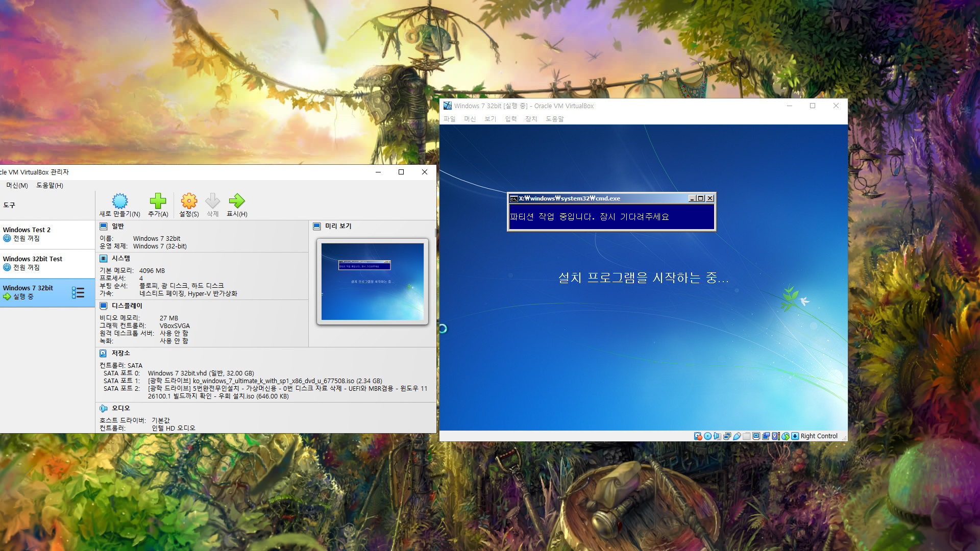
Task: Click the Storage (저장소) section header link
Action: click(x=121, y=354)
